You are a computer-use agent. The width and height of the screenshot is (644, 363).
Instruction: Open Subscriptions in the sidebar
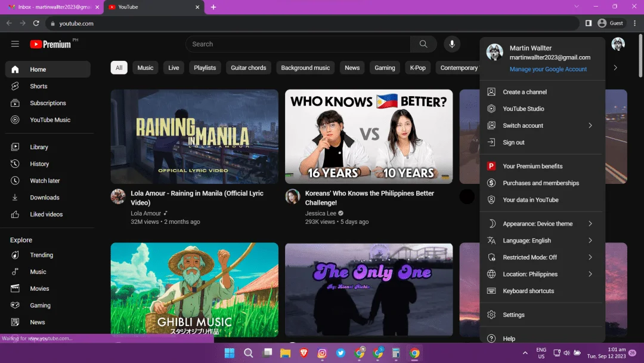click(x=48, y=103)
